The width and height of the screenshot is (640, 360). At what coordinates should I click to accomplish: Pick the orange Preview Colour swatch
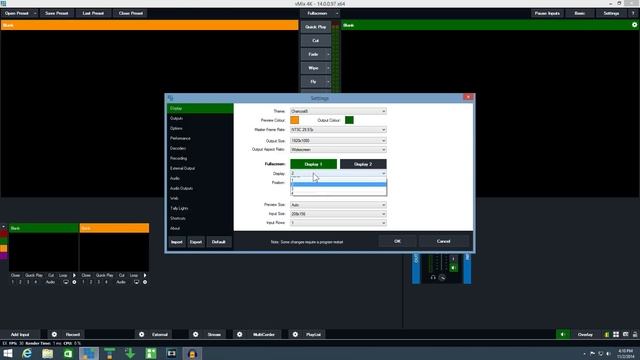click(x=294, y=120)
